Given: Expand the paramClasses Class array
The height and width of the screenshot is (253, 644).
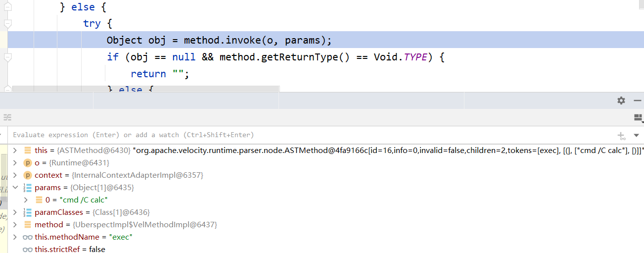Looking at the screenshot, I should point(15,212).
